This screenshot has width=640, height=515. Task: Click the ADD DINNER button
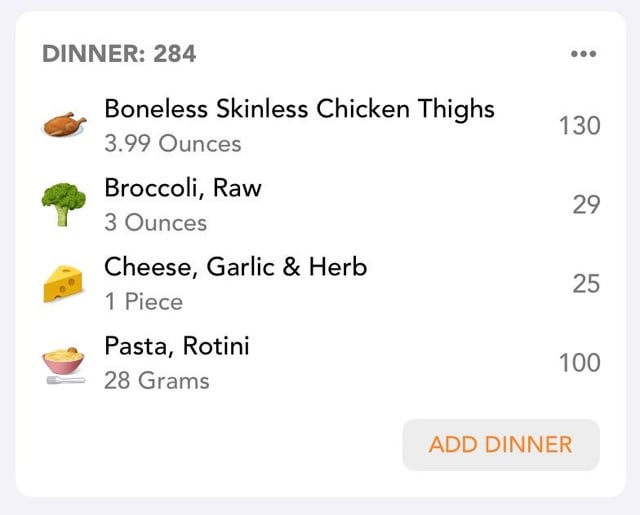tap(501, 444)
